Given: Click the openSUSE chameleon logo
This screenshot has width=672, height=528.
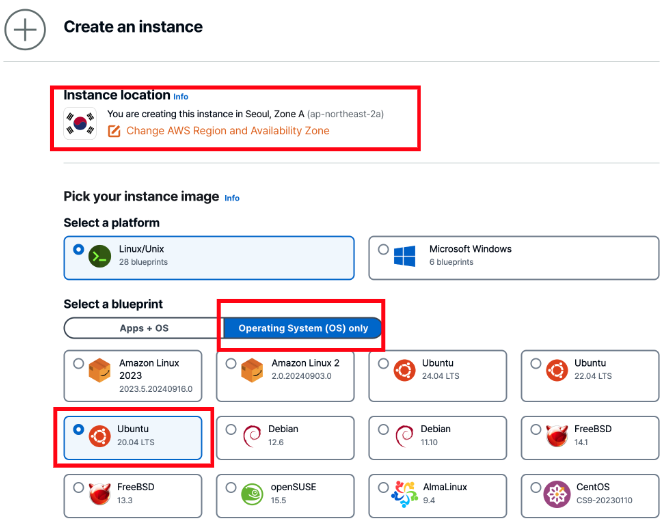Looking at the screenshot, I should coord(252,494).
